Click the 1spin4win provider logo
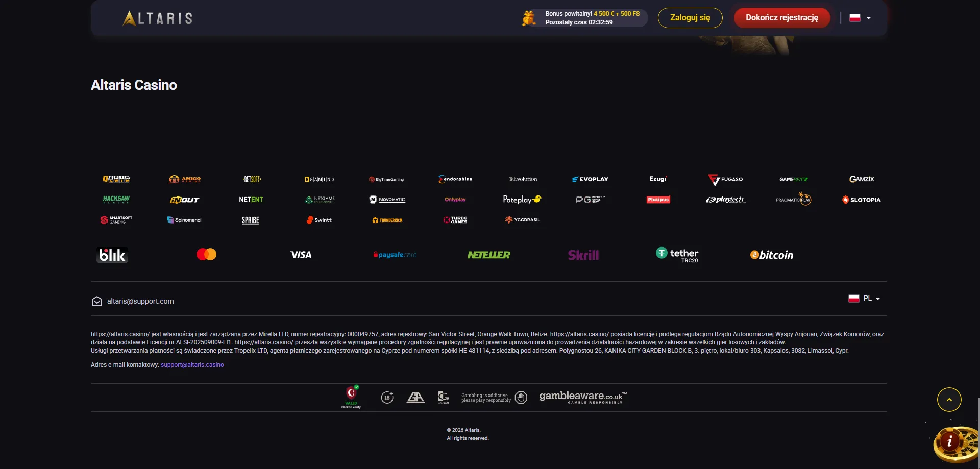 tap(116, 179)
